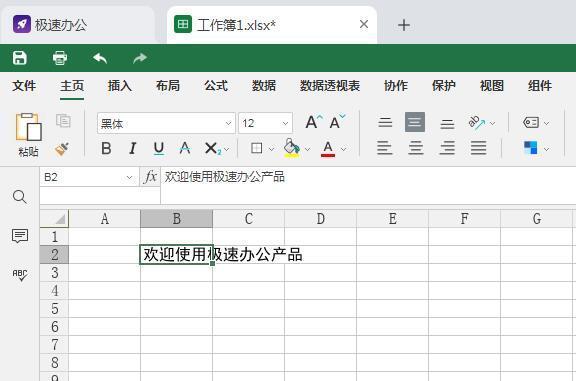Click the Borders icon

pos(256,148)
